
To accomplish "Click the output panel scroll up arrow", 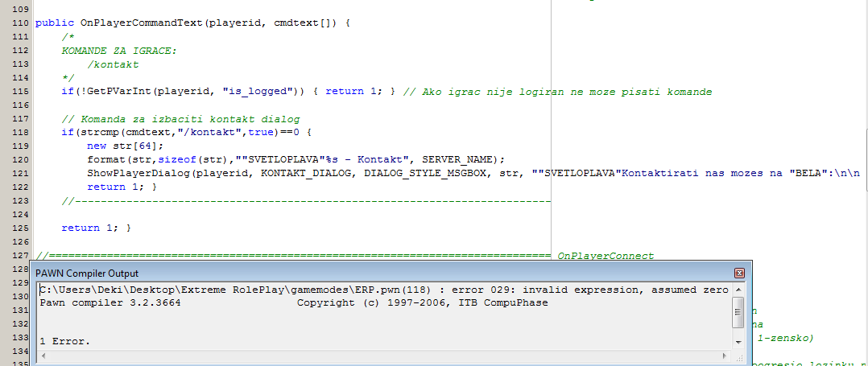I will tap(738, 288).
